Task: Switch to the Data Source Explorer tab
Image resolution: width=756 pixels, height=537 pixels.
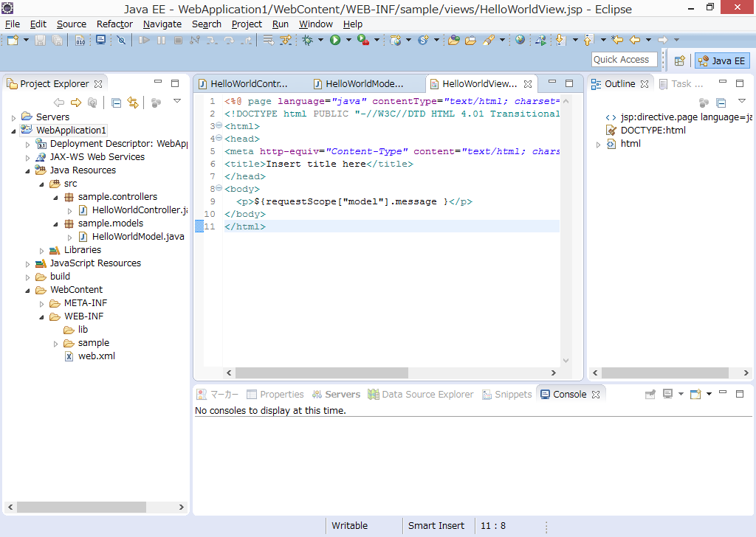Action: (x=420, y=395)
